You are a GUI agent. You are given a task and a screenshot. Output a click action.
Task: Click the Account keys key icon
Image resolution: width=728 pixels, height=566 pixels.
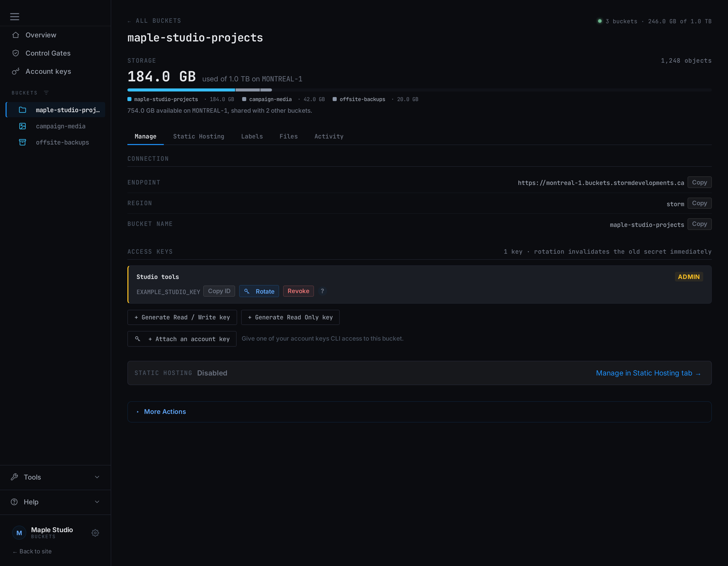click(16, 71)
